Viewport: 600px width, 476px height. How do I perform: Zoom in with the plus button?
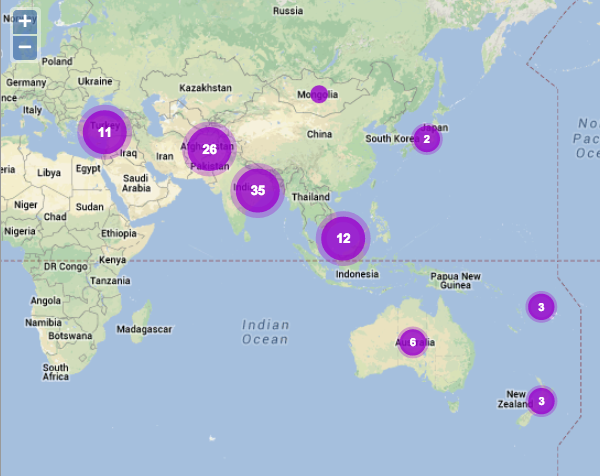(x=25, y=21)
